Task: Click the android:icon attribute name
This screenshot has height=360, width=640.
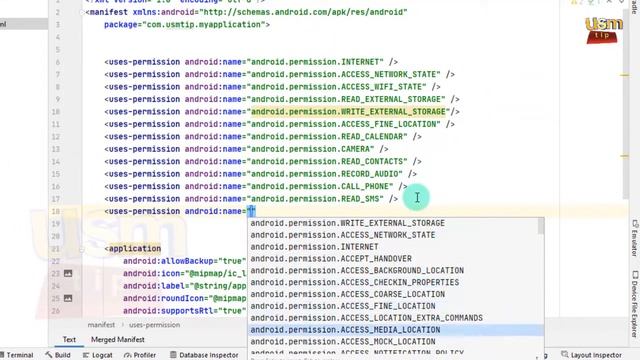Action: click(x=151, y=274)
